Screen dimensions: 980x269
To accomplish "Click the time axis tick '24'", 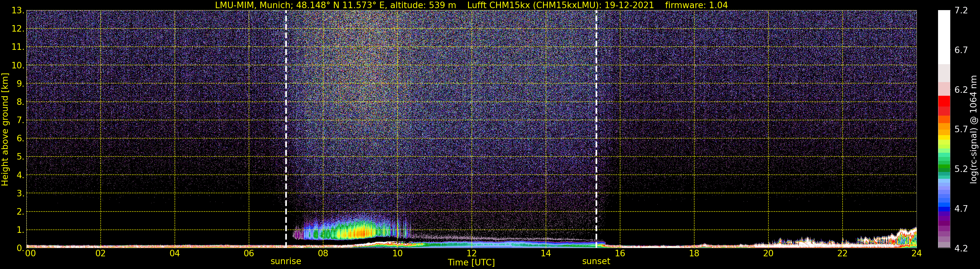I will (917, 253).
